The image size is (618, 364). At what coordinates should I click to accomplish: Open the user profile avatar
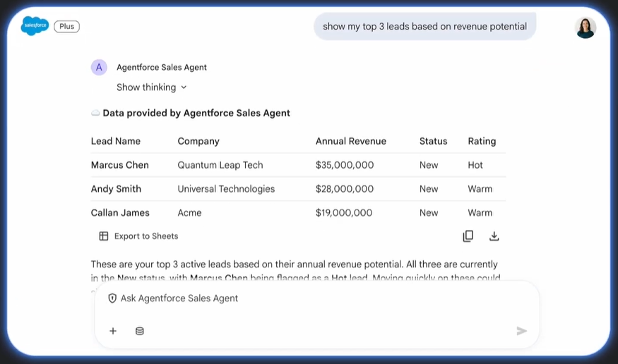click(x=586, y=28)
